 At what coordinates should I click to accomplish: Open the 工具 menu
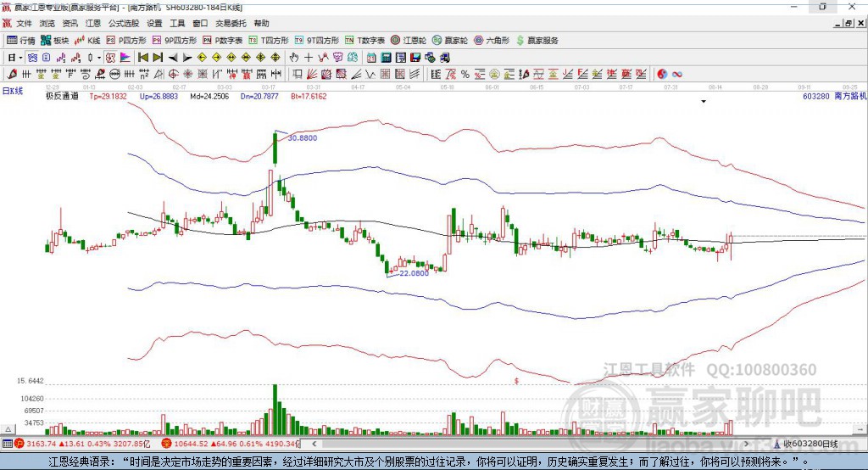coord(177,23)
